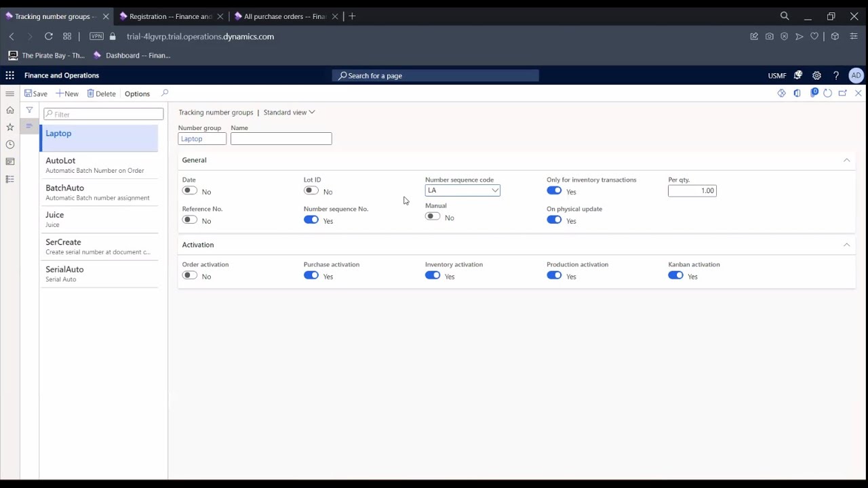
Task: Enable the Order activation switch
Action: tap(190, 276)
